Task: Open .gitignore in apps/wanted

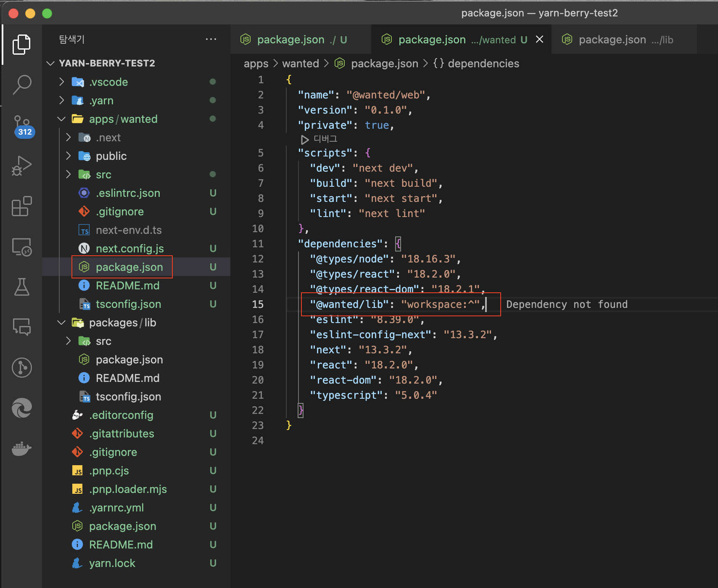Action: pyautogui.click(x=136, y=212)
